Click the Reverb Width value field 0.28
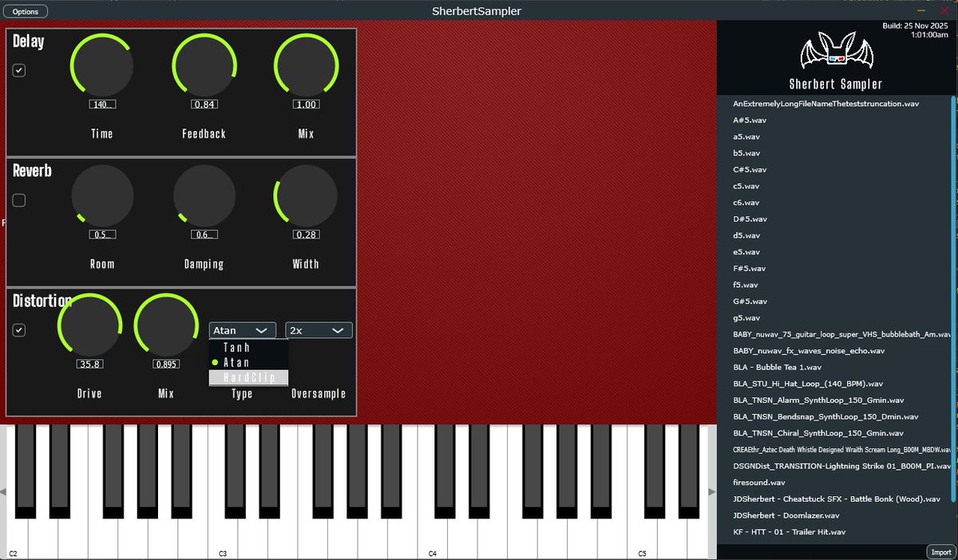The height and width of the screenshot is (560, 958). click(x=306, y=235)
